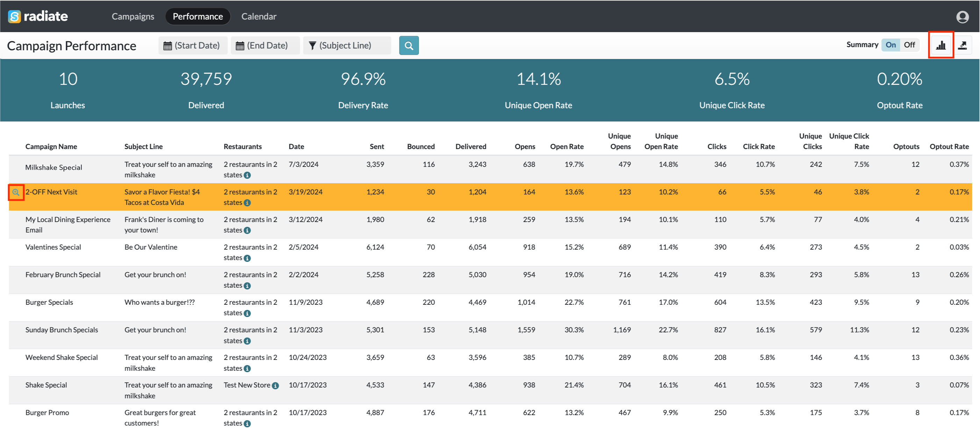The width and height of the screenshot is (980, 428).
Task: Click the Radiate logo
Action: (x=38, y=16)
